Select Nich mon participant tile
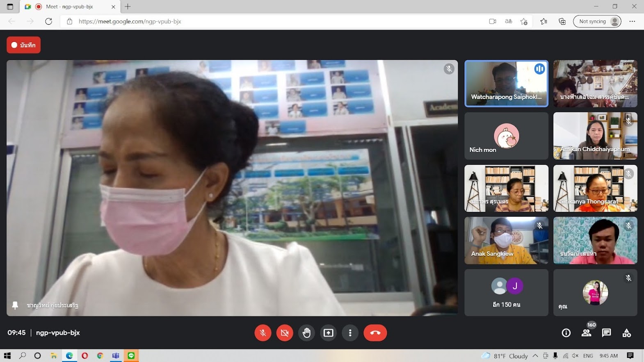Viewport: 644px width, 362px height. pos(506,136)
